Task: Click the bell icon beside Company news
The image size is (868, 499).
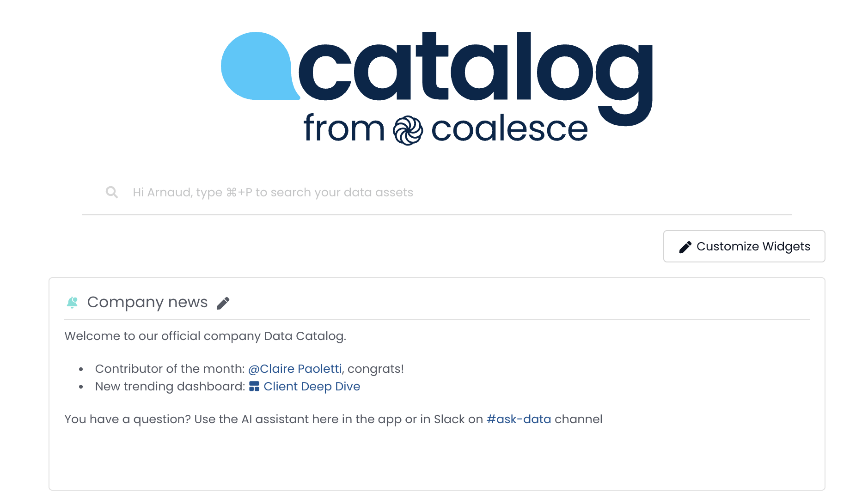Action: [x=73, y=302]
